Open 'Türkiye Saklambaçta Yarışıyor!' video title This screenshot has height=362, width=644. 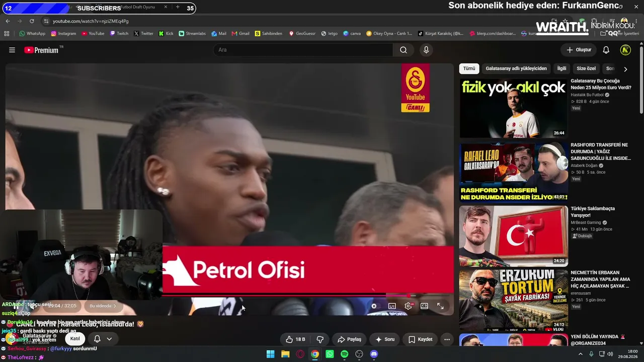pos(593,212)
